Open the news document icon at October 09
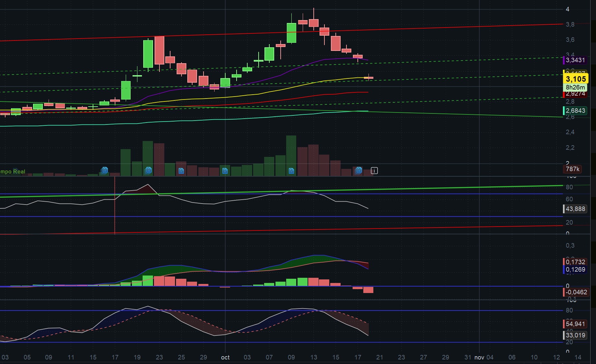The image size is (596, 364). [291, 171]
